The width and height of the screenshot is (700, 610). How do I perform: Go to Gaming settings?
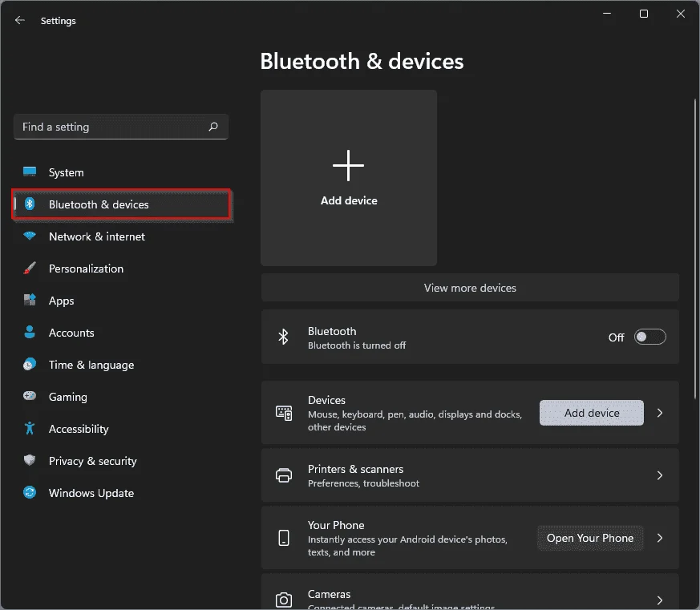click(x=121, y=397)
